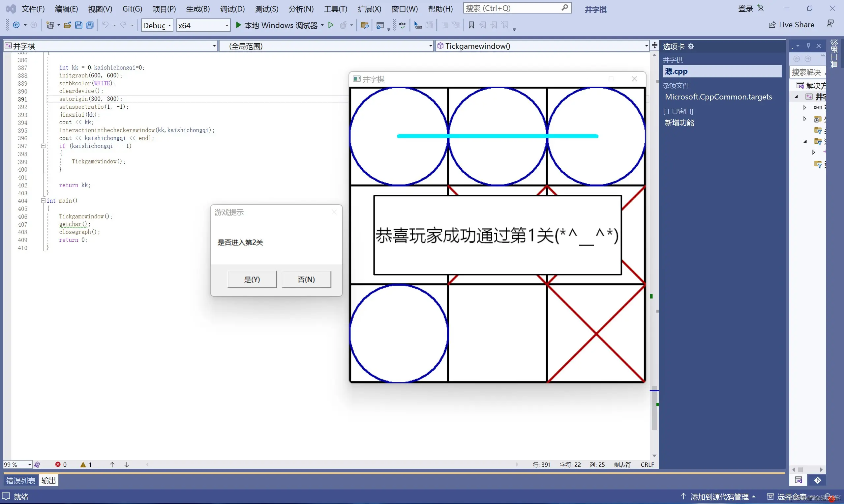This screenshot has width=844, height=504.
Task: Click the editor vertical scrollbar thumb
Action: click(654, 408)
